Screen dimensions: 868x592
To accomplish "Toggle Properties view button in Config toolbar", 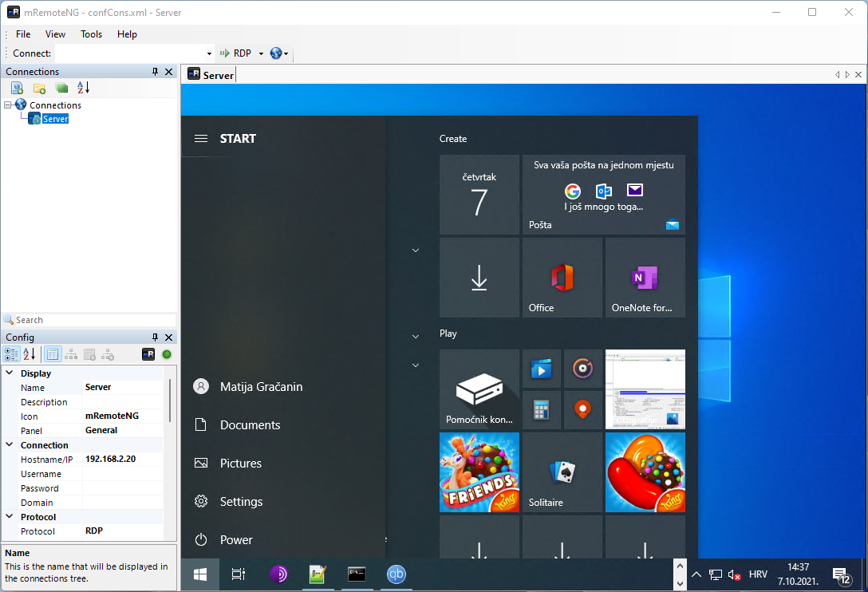I will click(53, 354).
